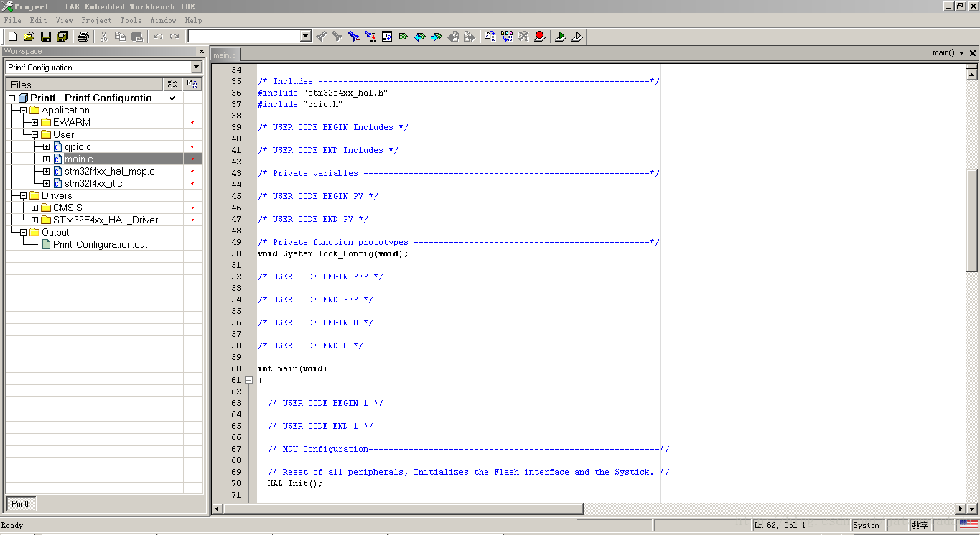
Task: Undo the last edit via toolbar arrow
Action: pos(157,36)
